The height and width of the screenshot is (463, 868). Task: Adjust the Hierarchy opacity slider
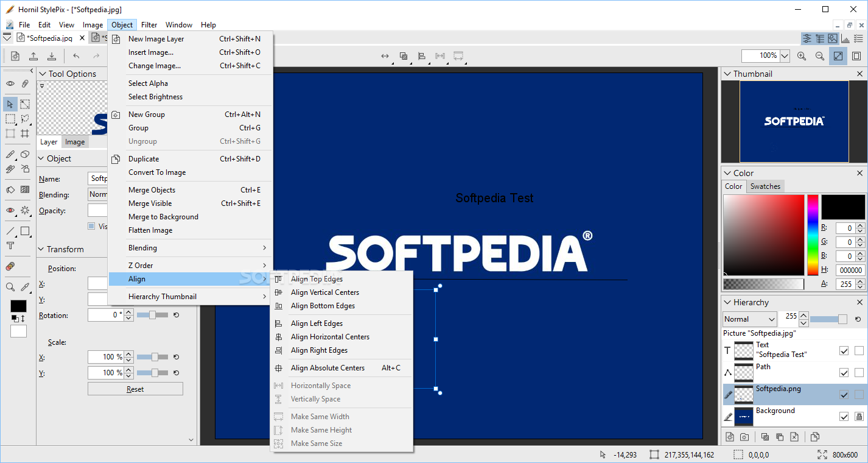[830, 319]
